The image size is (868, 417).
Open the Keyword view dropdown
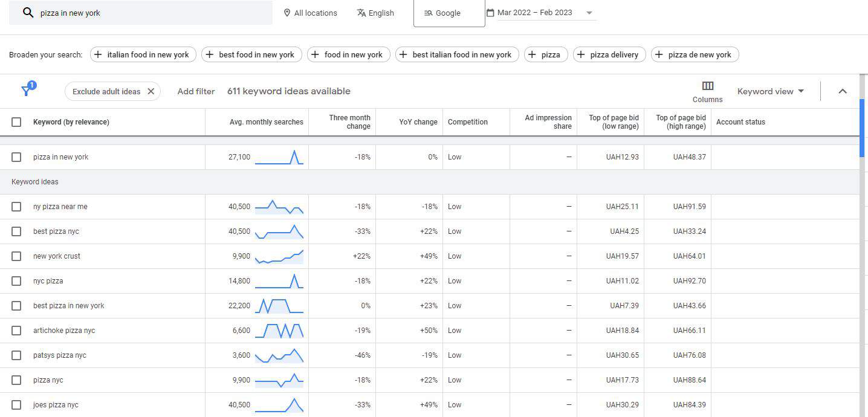click(770, 91)
